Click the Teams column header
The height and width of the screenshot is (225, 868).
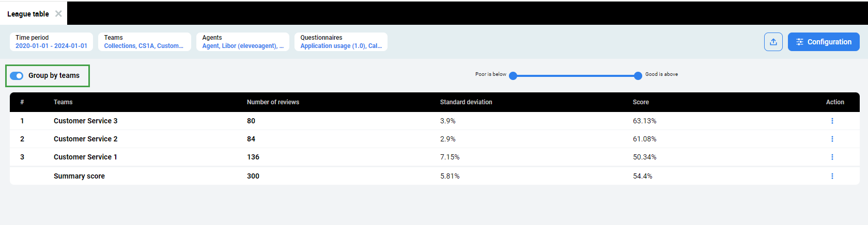tap(63, 102)
